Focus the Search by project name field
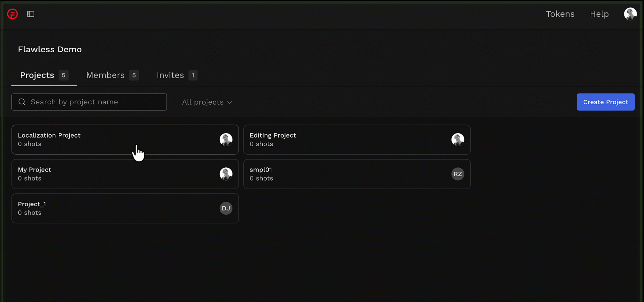The width and height of the screenshot is (644, 302). 89,102
